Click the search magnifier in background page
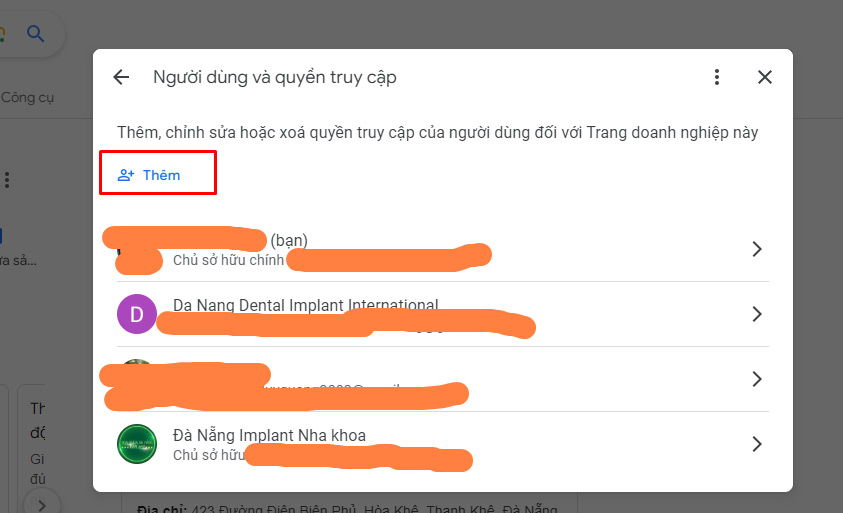The image size is (843, 513). pos(35,34)
